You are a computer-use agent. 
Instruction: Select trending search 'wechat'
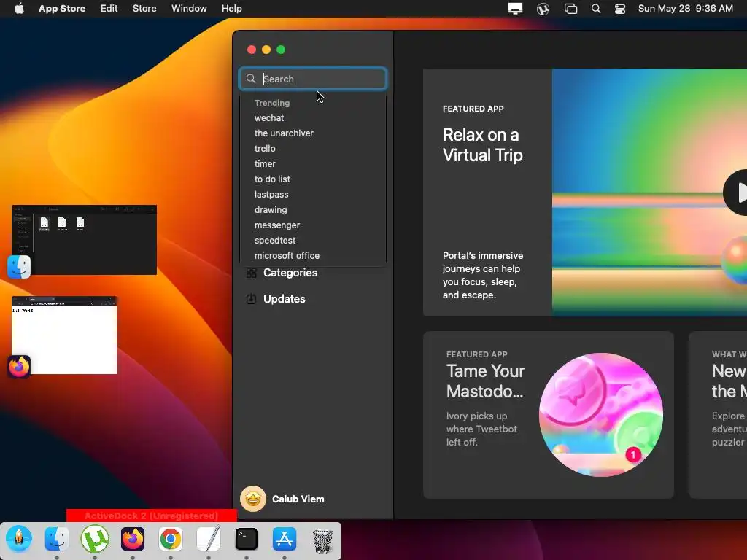point(269,117)
